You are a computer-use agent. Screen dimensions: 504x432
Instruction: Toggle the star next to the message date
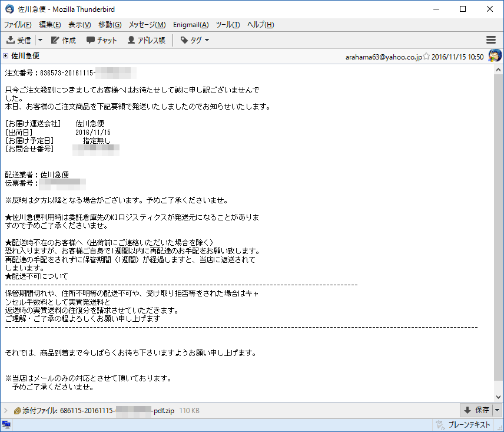[x=426, y=57]
